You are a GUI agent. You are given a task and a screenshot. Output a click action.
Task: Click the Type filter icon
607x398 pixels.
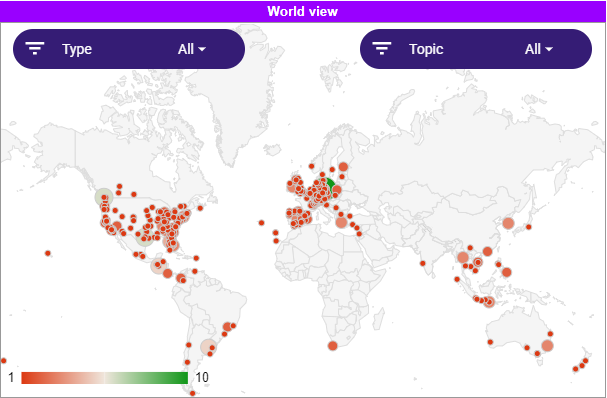click(x=35, y=48)
